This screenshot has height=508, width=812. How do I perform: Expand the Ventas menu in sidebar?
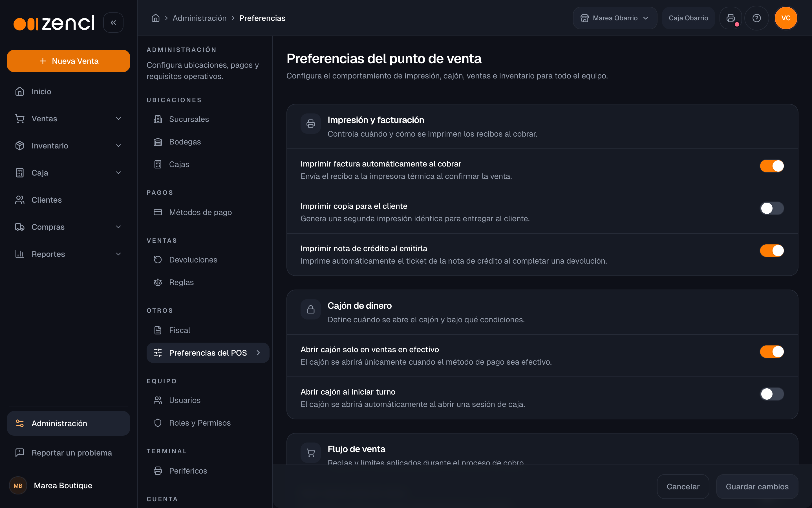69,119
